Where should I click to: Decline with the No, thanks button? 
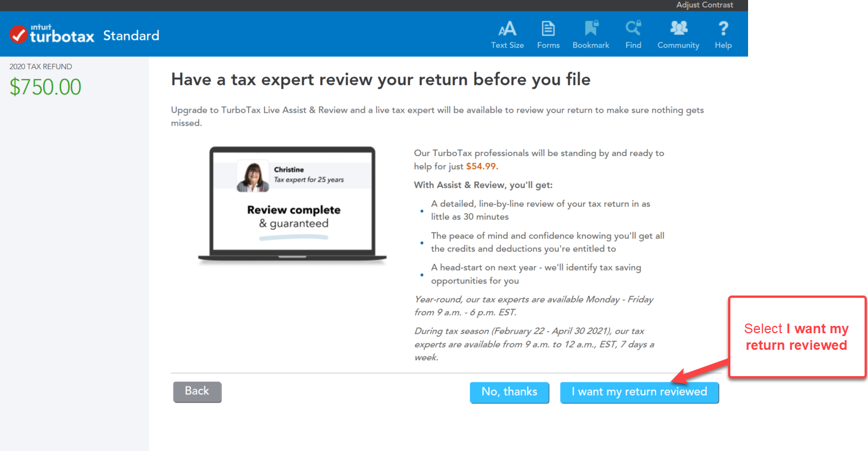[x=509, y=392]
